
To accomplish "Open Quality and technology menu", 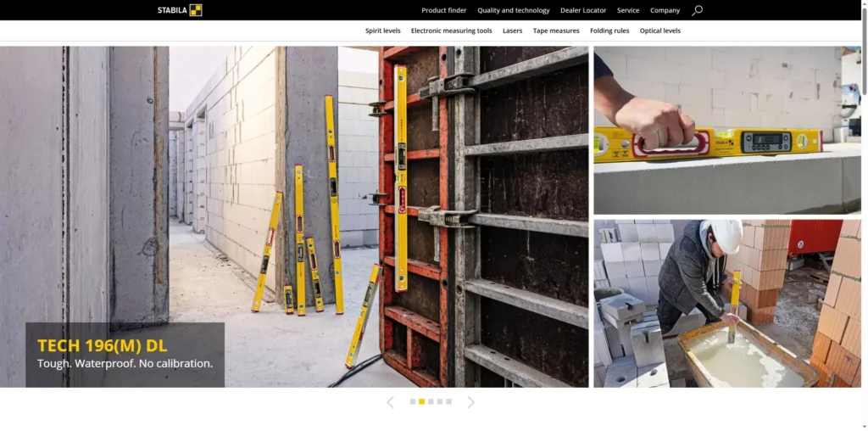I will pos(513,10).
